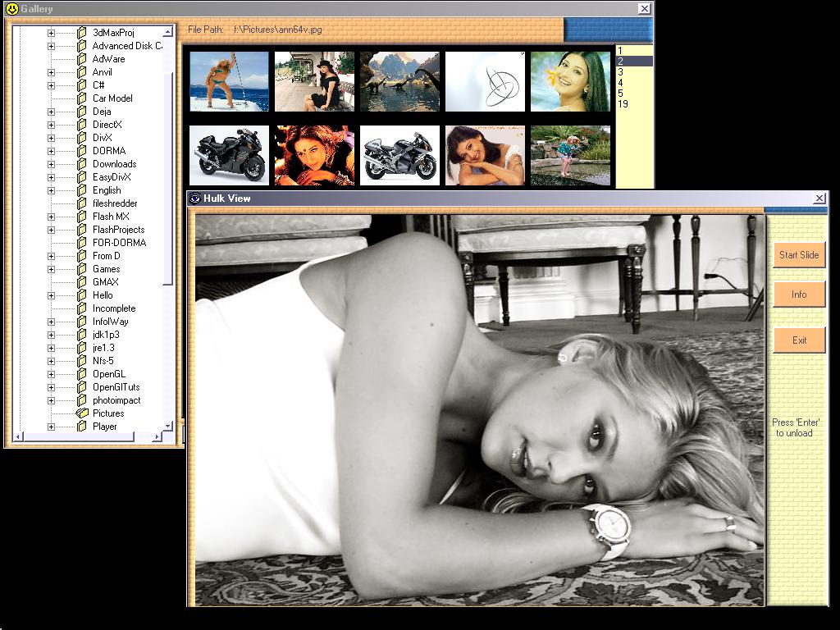Click the DirectX folder icon
840x630 pixels.
pyautogui.click(x=82, y=125)
